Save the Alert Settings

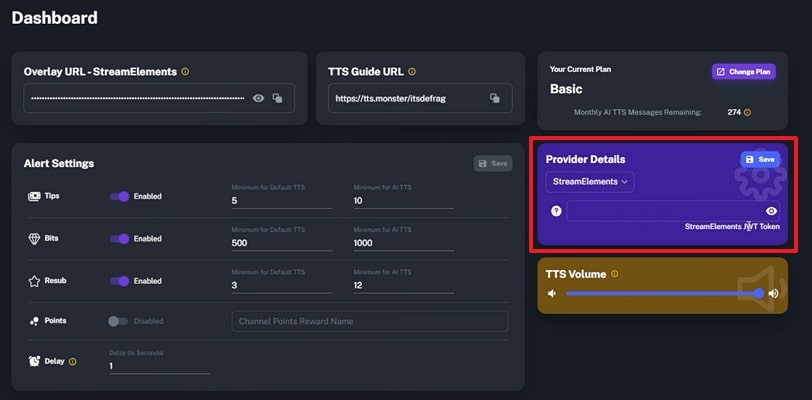[493, 164]
